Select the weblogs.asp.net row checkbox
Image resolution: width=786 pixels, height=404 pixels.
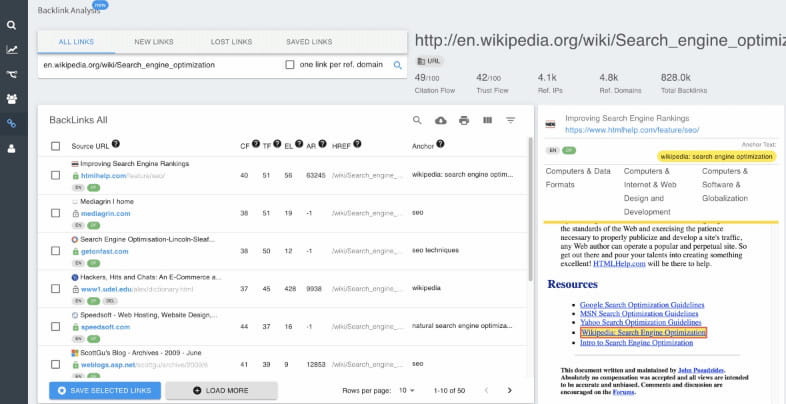56,364
